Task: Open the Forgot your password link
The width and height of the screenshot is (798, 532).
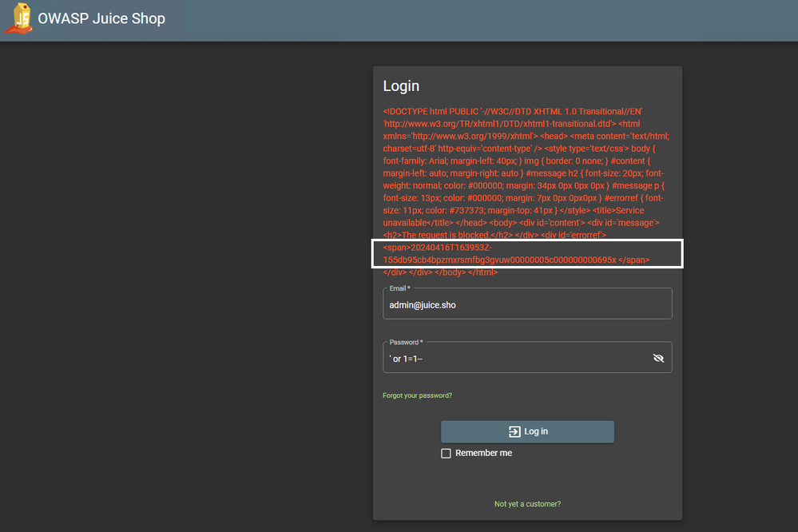Action: tap(417, 395)
